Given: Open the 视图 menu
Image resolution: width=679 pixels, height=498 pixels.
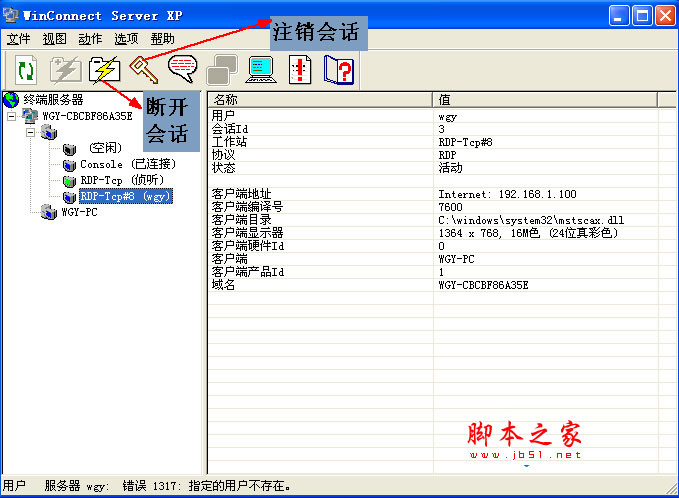Looking at the screenshot, I should pyautogui.click(x=55, y=39).
